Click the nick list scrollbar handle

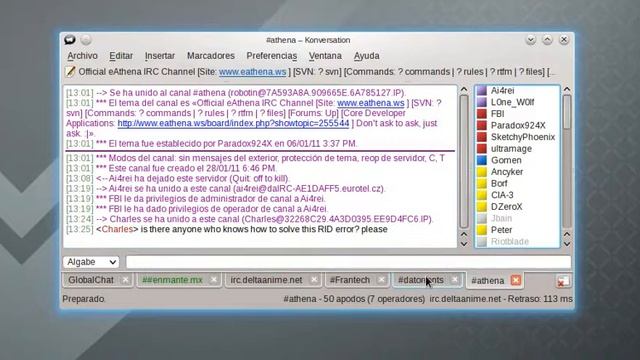pyautogui.click(x=567, y=111)
